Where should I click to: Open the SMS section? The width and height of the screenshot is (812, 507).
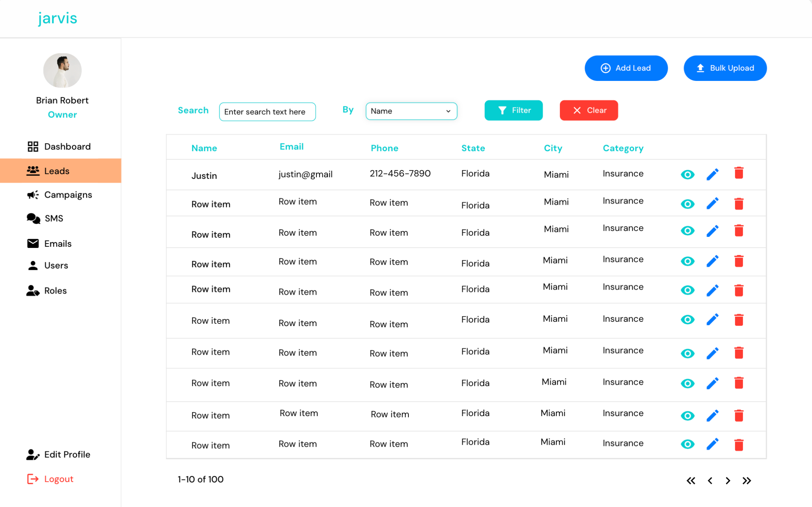tap(46, 218)
